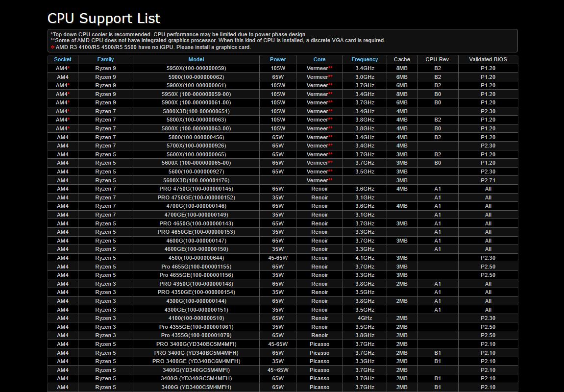This screenshot has height=392, width=564.
Task: Select model 5900X (100-000000061-00) cell
Action: 196,102
